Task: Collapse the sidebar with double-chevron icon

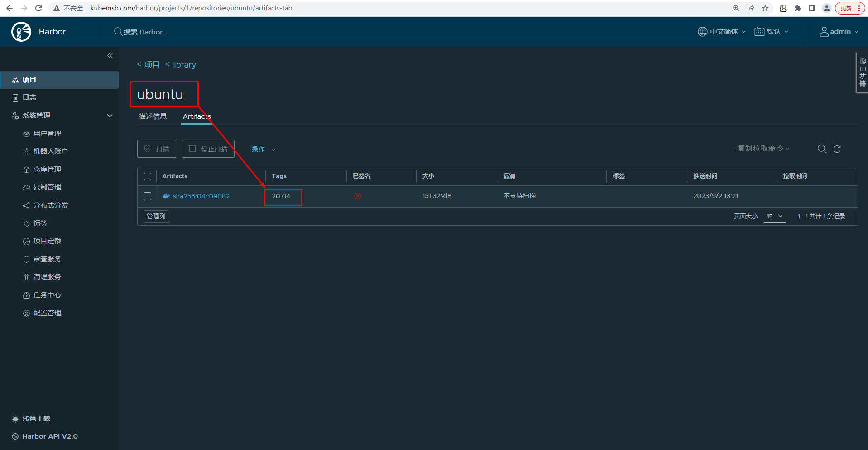Action: pos(110,55)
